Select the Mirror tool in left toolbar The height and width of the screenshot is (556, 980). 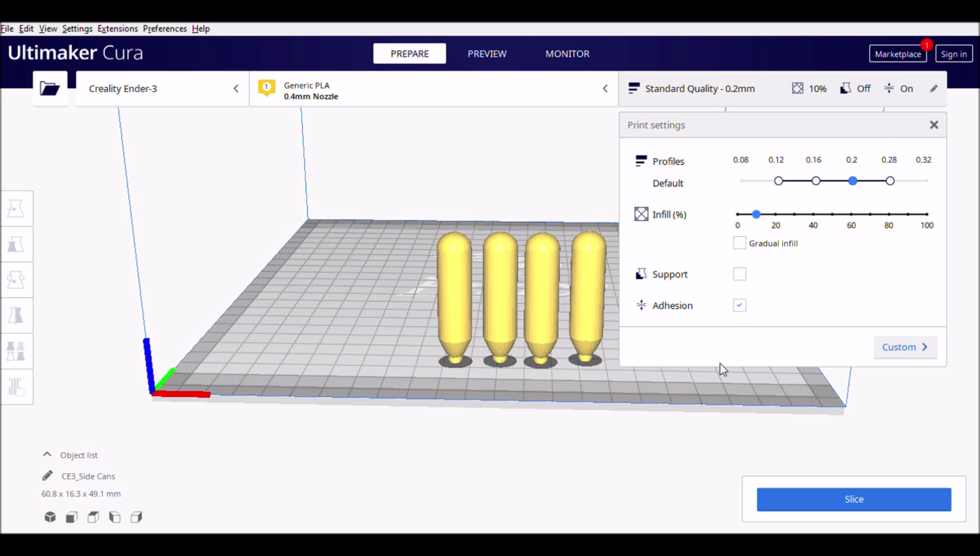[x=16, y=316]
